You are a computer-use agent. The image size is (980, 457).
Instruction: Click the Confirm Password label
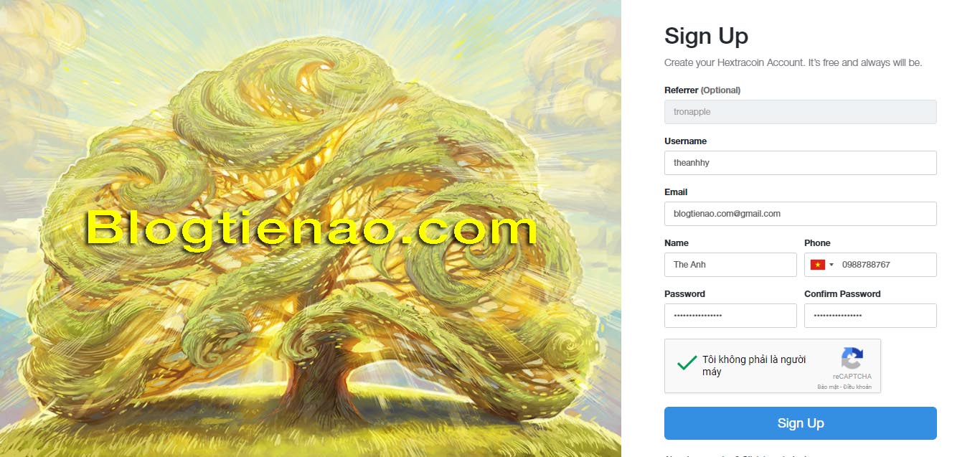(842, 294)
